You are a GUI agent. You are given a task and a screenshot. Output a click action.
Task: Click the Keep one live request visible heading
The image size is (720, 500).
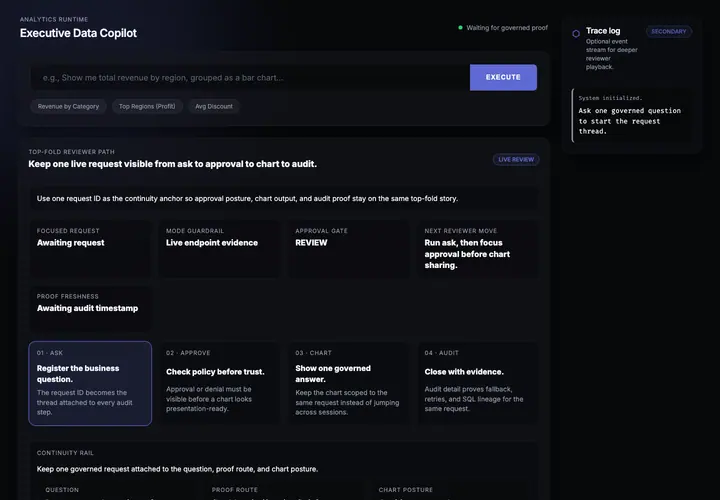[173, 164]
